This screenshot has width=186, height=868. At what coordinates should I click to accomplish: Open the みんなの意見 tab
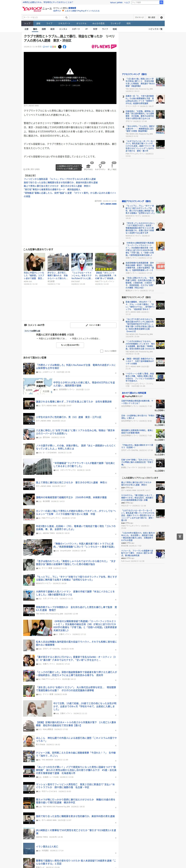click(x=98, y=24)
